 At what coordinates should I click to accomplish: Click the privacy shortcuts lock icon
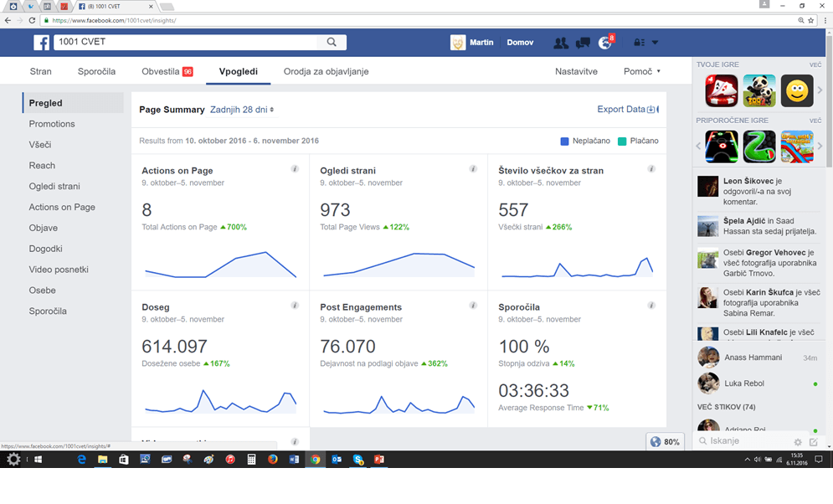(639, 43)
